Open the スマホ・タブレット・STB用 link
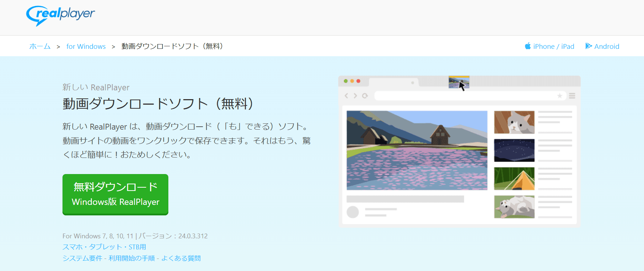The height and width of the screenshot is (271, 644). click(104, 247)
